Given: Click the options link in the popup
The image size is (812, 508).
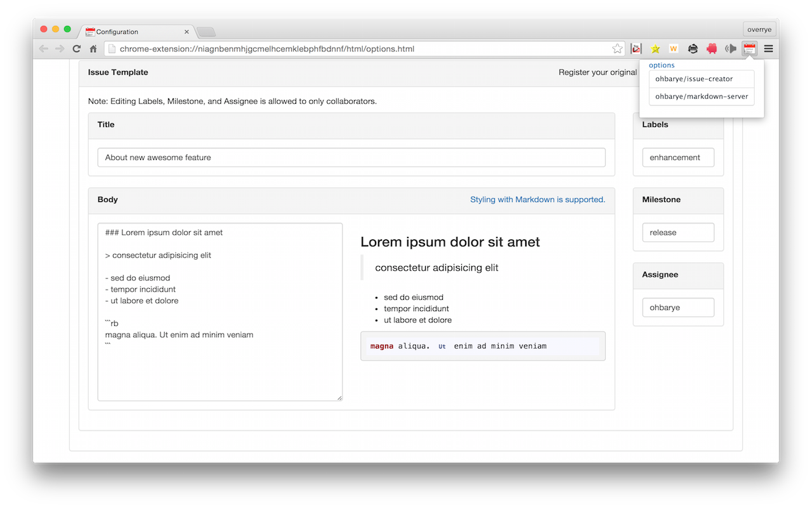Looking at the screenshot, I should click(662, 65).
